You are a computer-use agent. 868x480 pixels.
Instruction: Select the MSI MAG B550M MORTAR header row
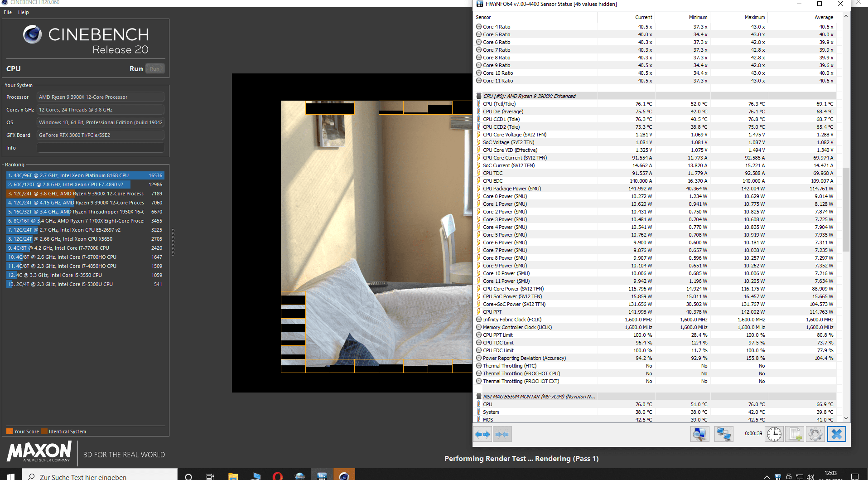655,397
